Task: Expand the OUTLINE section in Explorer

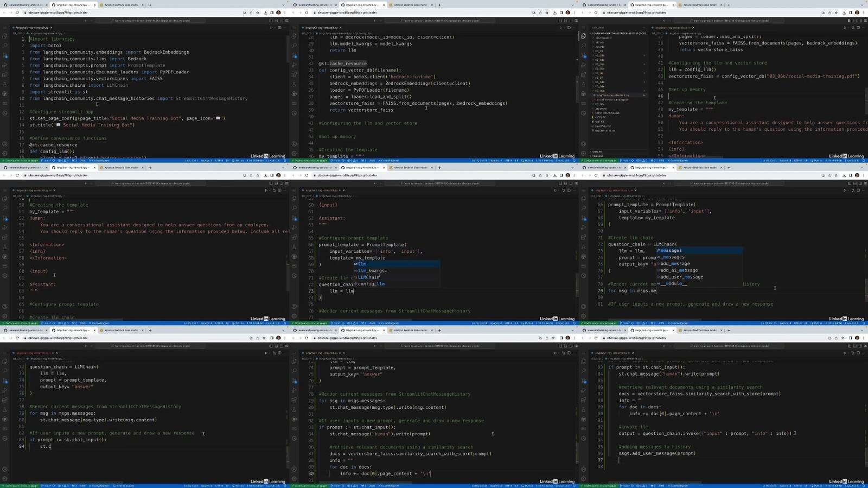Action: pyautogui.click(x=598, y=151)
